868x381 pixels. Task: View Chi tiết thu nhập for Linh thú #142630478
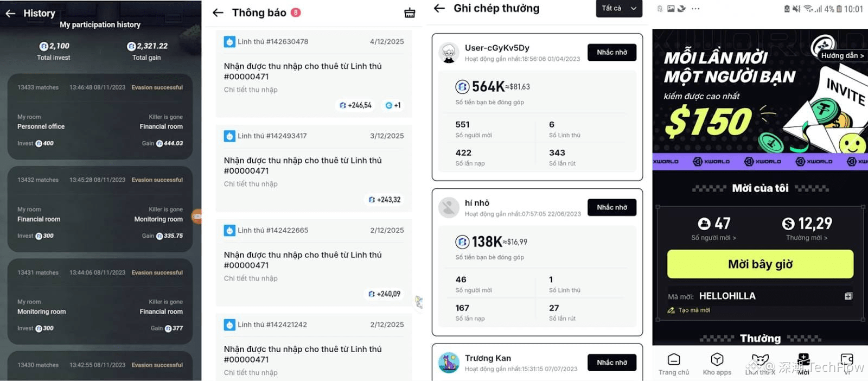pos(251,90)
